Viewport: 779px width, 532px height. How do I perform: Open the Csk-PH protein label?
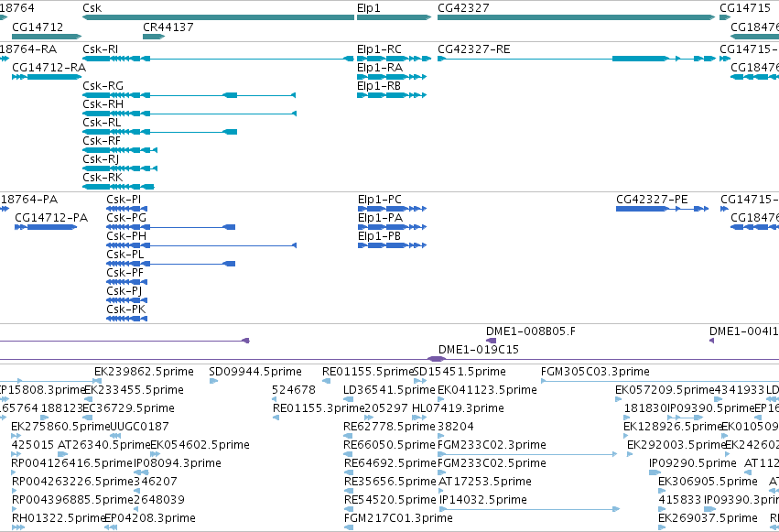(126, 236)
